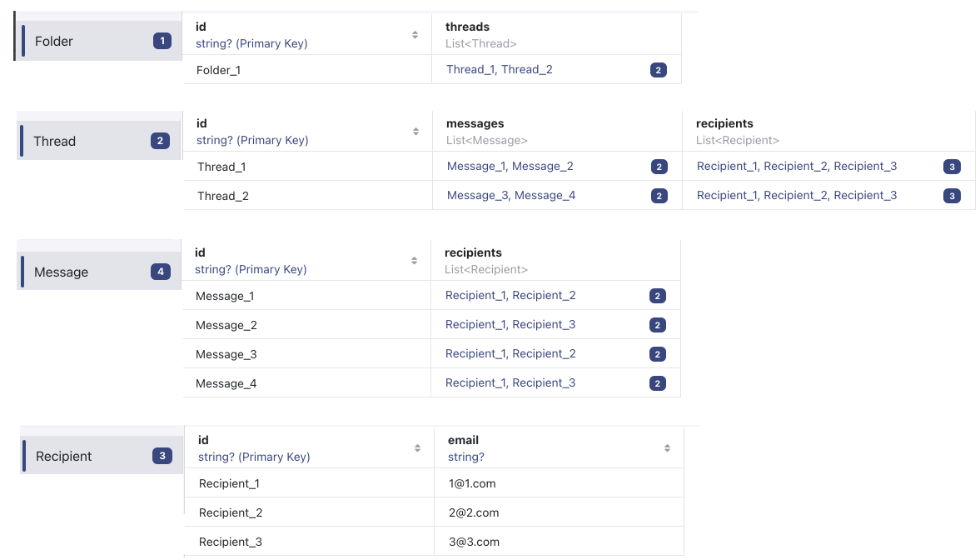Follow the Message_3 link under Thread_2
The image size is (980, 560).
pyautogui.click(x=476, y=195)
